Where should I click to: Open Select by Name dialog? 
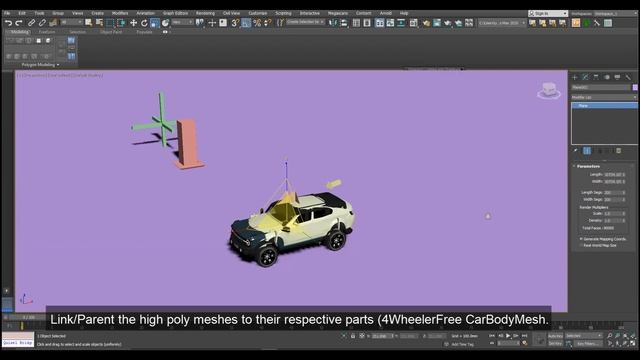(99, 23)
